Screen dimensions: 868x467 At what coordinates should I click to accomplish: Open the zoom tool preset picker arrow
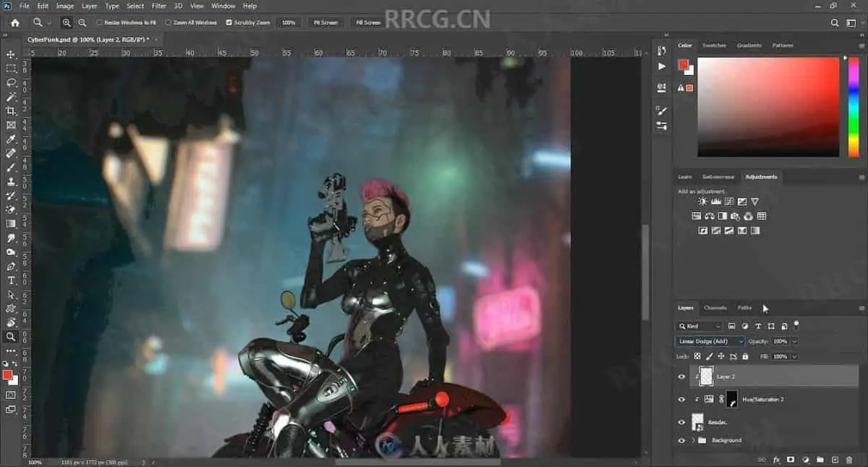point(49,23)
